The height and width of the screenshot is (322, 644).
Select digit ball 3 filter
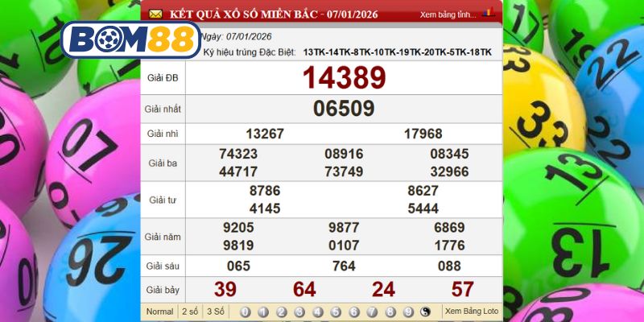click(299, 312)
